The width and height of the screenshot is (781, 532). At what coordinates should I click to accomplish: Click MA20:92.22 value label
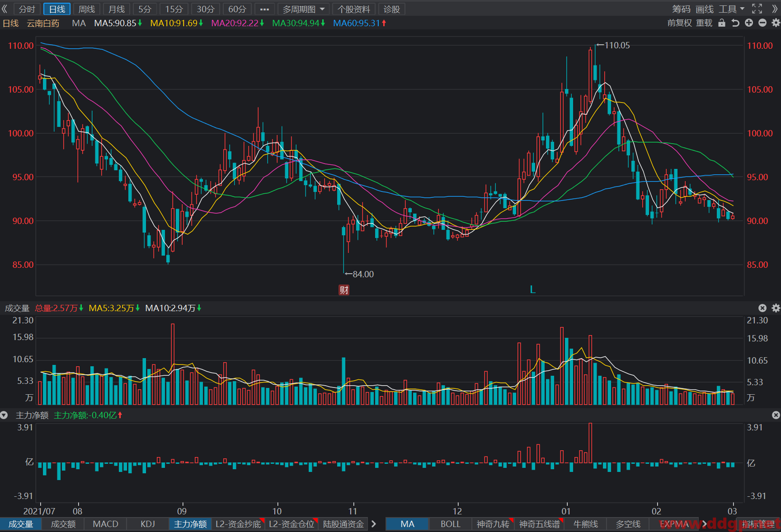pyautogui.click(x=237, y=23)
